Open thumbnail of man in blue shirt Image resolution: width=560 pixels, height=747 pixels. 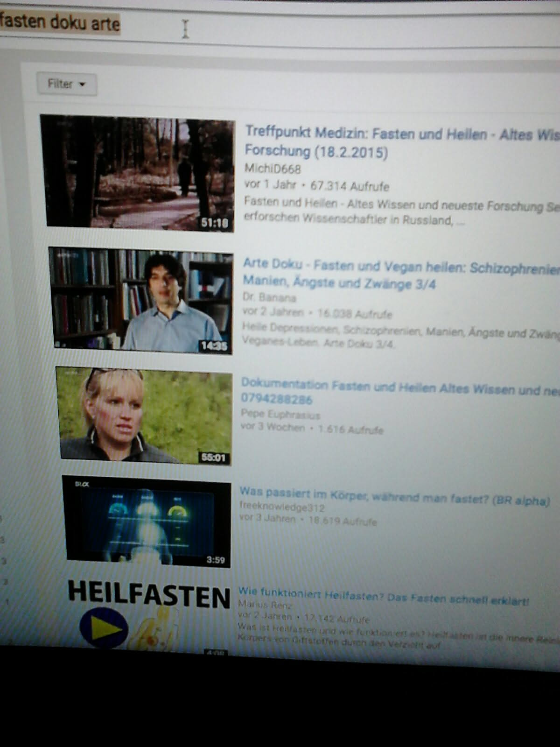tap(141, 300)
